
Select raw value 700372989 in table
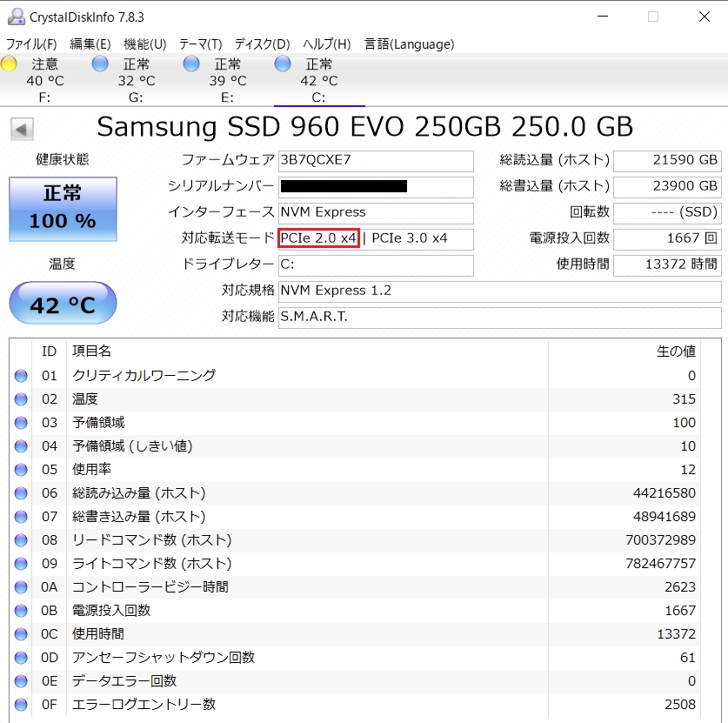(x=660, y=540)
